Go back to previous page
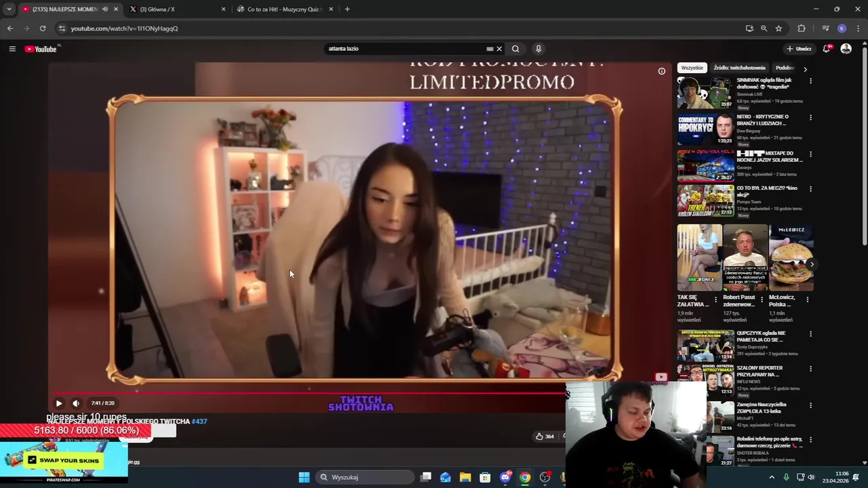Viewport: 868px width, 488px height. pos(10,28)
